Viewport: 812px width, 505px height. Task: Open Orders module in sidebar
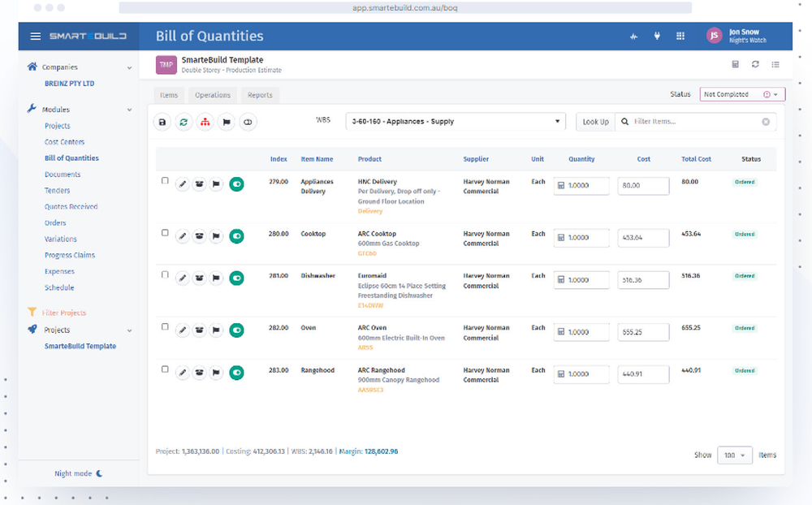tap(55, 222)
